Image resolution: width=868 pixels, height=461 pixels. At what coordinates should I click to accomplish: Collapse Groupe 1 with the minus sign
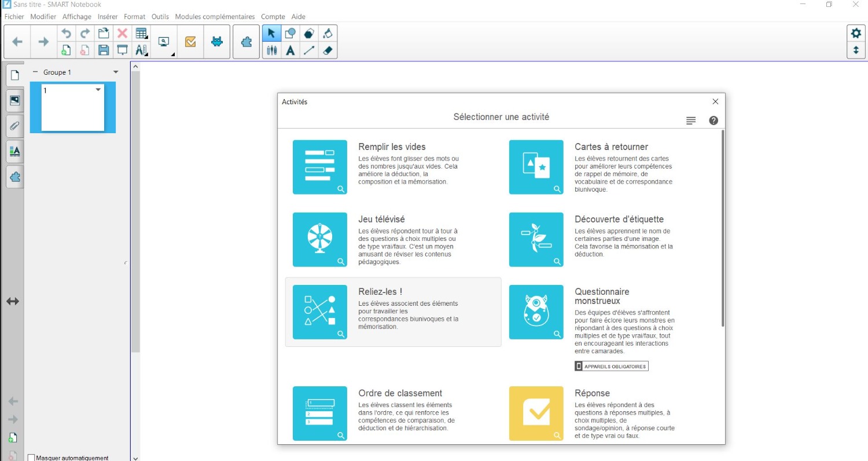[x=35, y=72]
